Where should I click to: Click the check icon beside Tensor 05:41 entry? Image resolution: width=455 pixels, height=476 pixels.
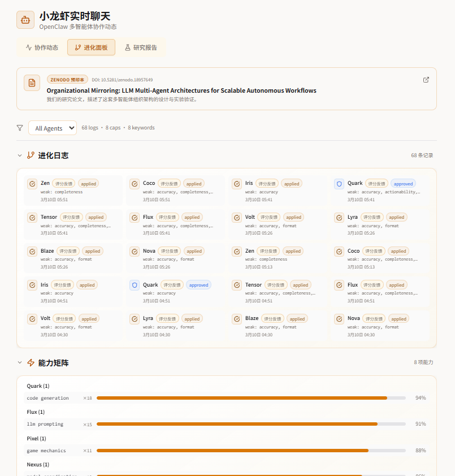coord(32,218)
